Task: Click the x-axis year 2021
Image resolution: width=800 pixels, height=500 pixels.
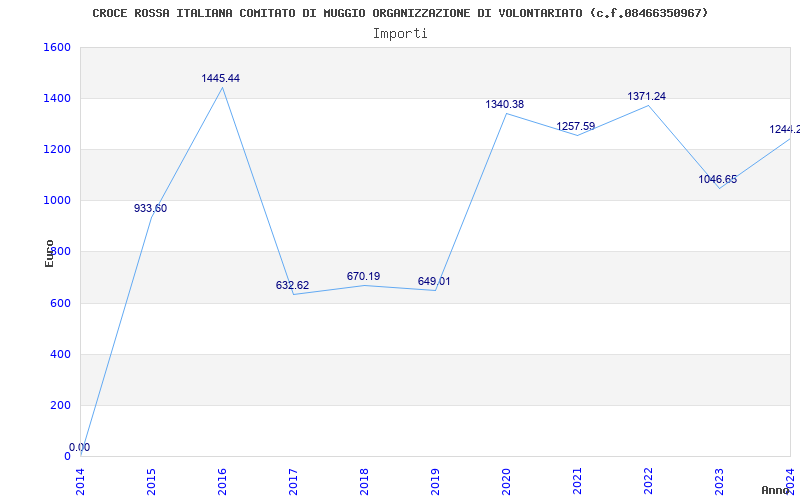Action: pos(577,481)
